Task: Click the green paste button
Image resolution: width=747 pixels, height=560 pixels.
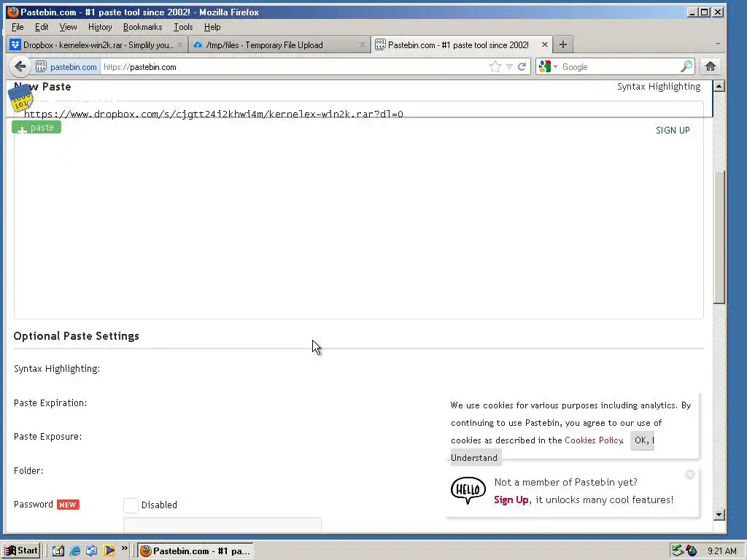Action: (36, 127)
